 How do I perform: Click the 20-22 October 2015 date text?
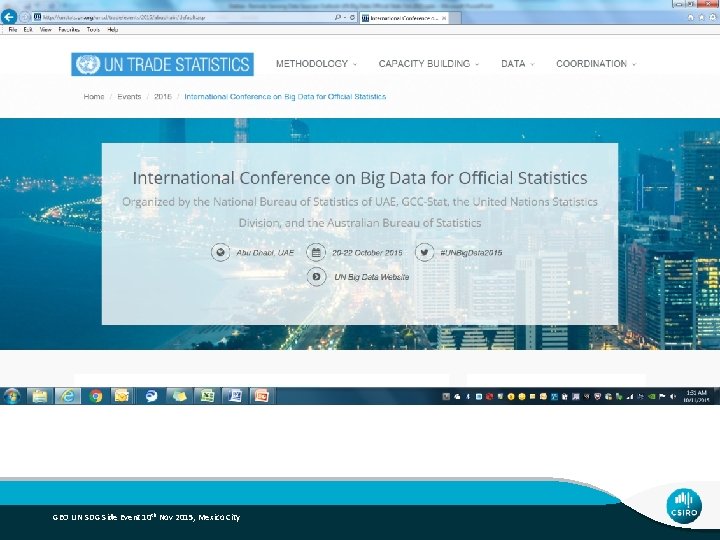pos(367,253)
